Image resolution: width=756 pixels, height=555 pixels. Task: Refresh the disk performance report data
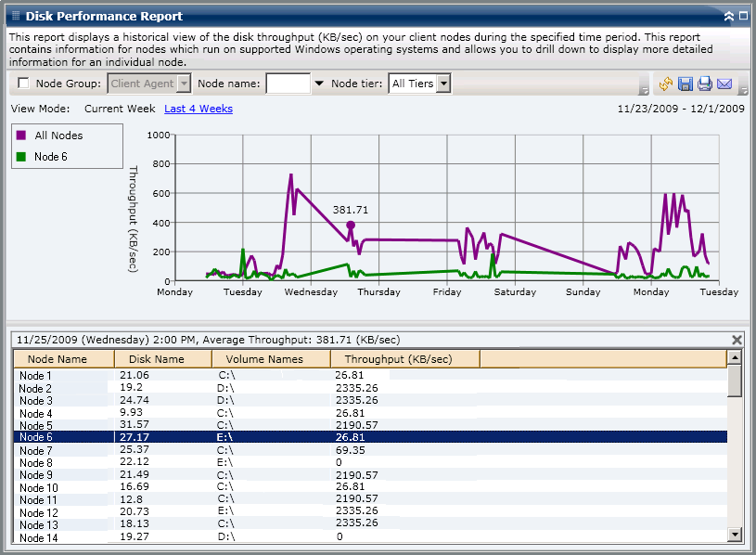(665, 84)
